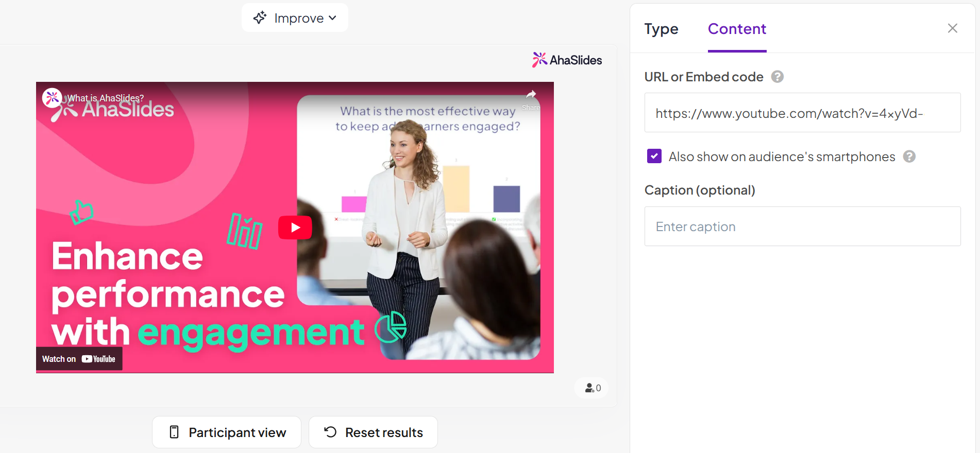Screen dimensions: 980x453
Task: Open help icon beside smartphones option
Action: point(909,156)
